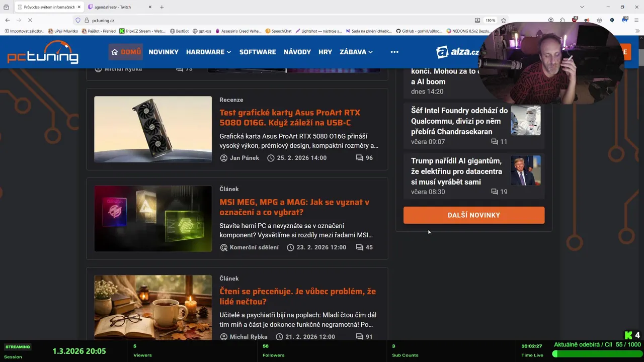The width and height of the screenshot is (644, 362).
Task: Close the agendafreetv Twitch tab
Action: [x=150, y=7]
